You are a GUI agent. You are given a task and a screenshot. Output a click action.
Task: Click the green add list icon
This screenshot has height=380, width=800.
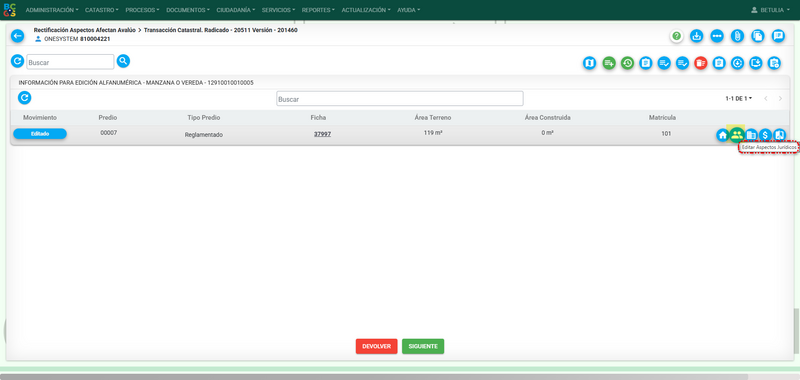pyautogui.click(x=609, y=63)
